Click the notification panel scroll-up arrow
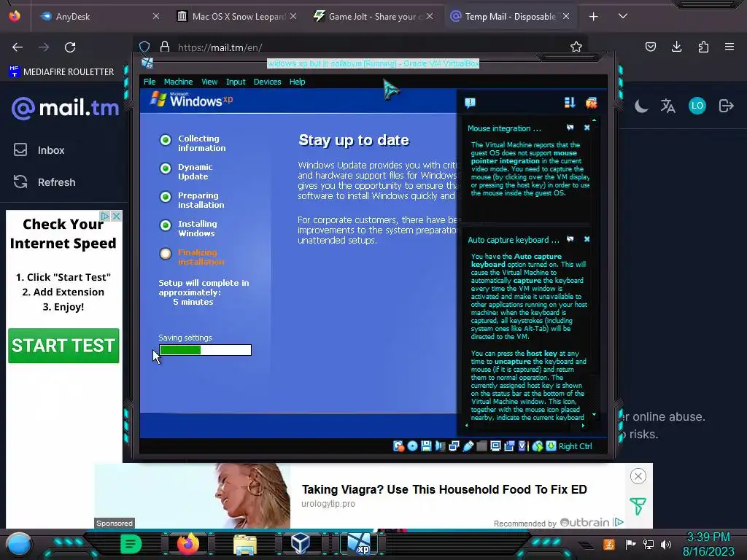This screenshot has width=747, height=560. click(x=594, y=120)
